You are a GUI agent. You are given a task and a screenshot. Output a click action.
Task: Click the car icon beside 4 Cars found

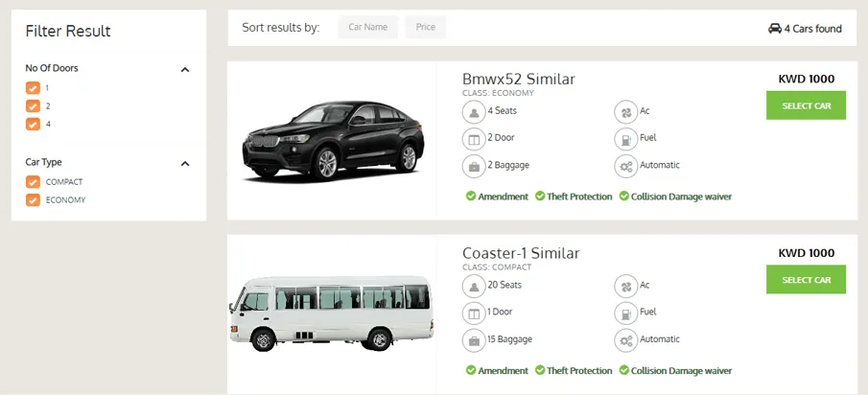pyautogui.click(x=775, y=29)
